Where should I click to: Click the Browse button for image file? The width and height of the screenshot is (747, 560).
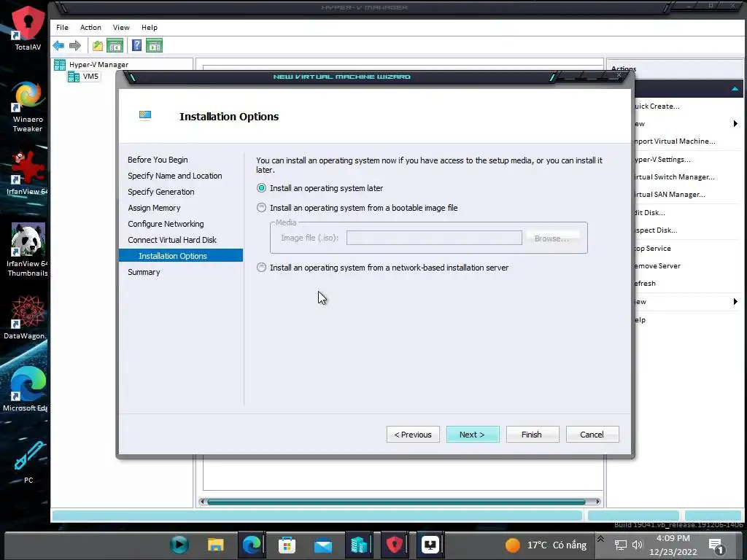tap(553, 238)
